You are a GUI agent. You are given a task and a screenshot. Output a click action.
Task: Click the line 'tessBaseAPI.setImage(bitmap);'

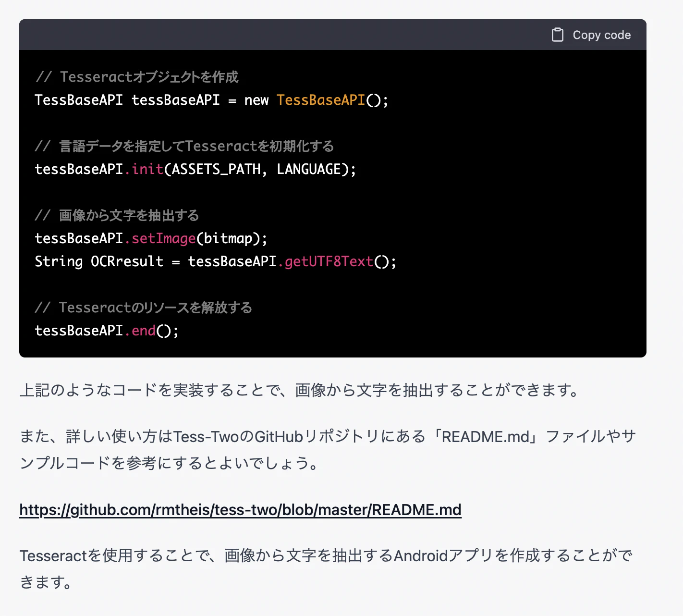(x=151, y=238)
